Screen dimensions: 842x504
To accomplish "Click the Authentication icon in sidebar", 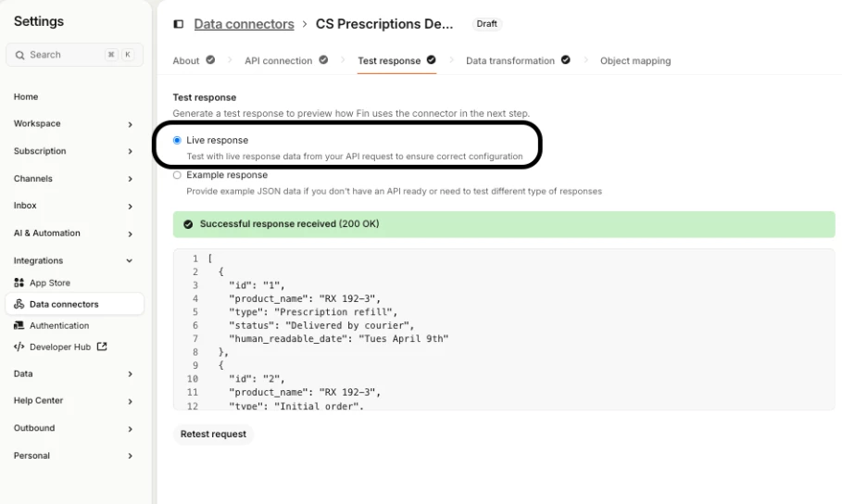I will (x=19, y=325).
